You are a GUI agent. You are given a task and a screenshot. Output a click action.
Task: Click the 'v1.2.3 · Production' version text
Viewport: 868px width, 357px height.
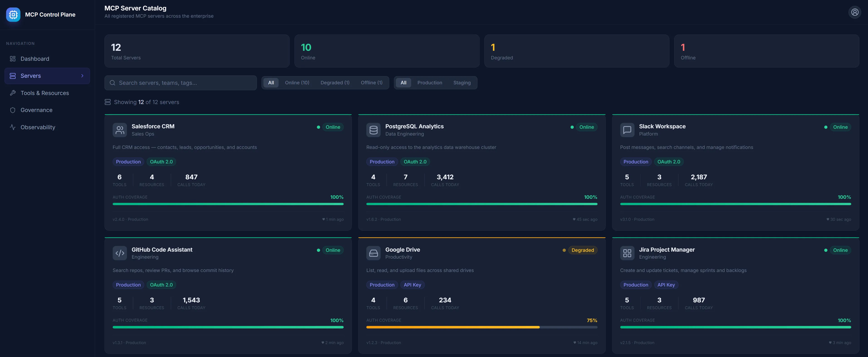[384, 342]
